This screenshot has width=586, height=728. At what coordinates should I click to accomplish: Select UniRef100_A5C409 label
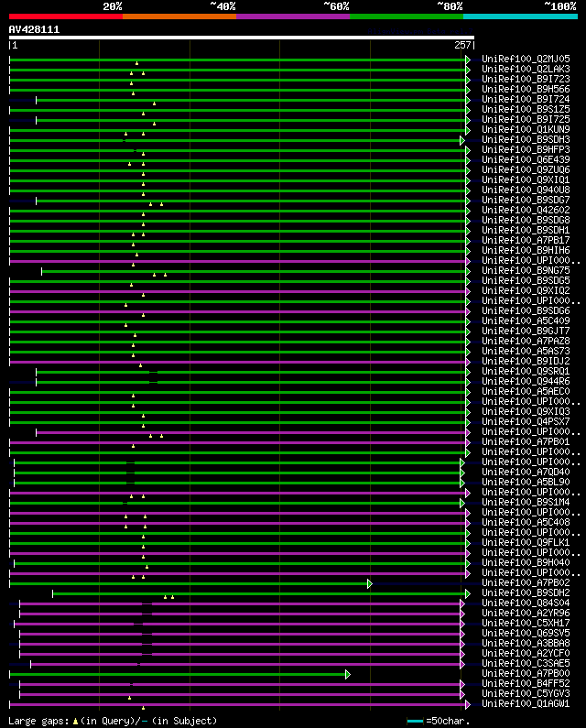click(526, 321)
